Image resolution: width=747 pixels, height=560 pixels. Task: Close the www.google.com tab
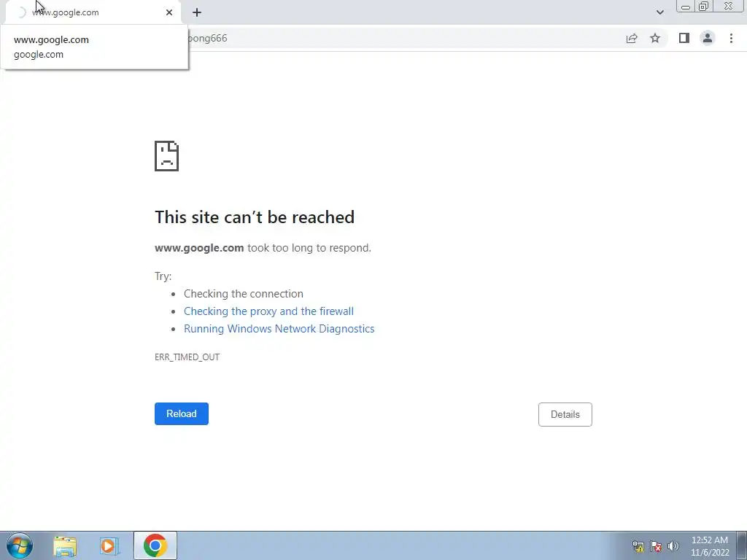tap(169, 12)
